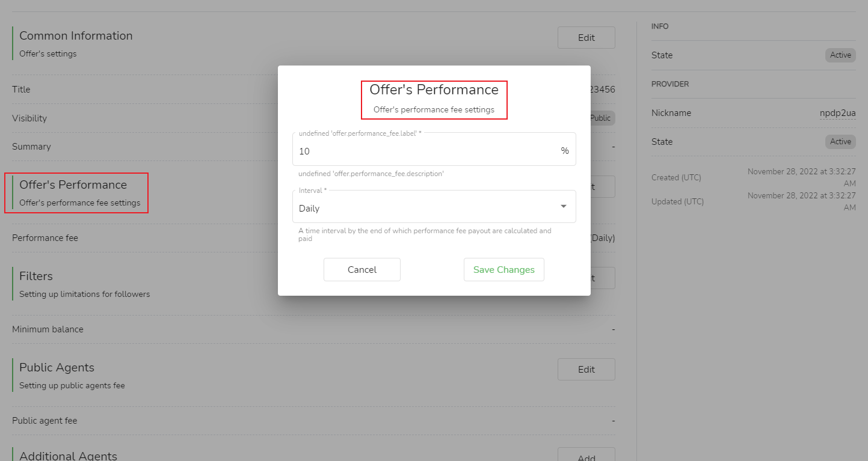
Task: Click the Public visibility badge
Action: coord(601,118)
